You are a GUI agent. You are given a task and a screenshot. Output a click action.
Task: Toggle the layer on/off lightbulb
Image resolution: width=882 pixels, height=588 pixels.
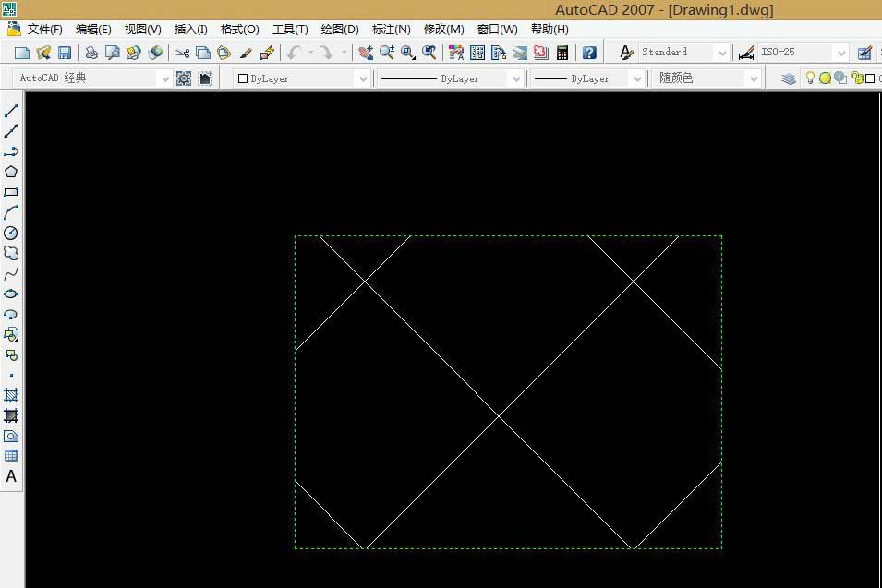tap(810, 78)
